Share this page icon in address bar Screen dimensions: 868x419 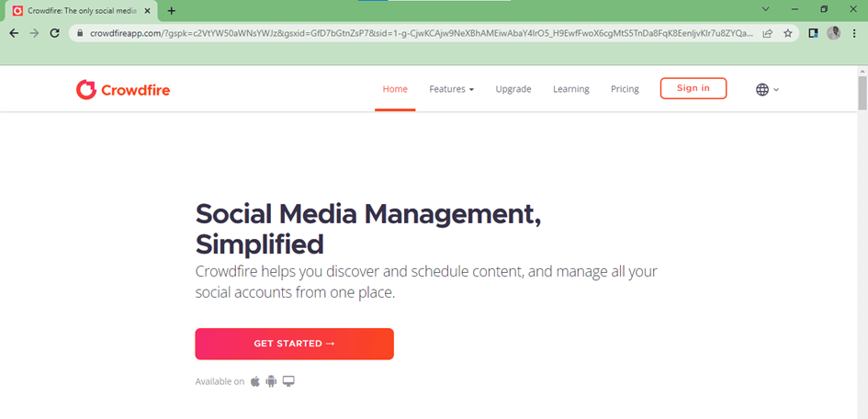click(x=767, y=33)
